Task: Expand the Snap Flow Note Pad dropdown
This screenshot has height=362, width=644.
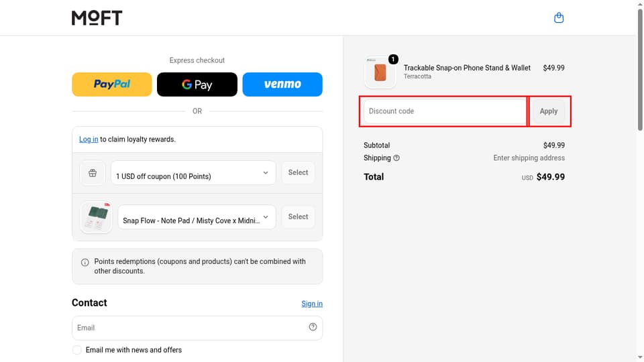Action: [197, 217]
